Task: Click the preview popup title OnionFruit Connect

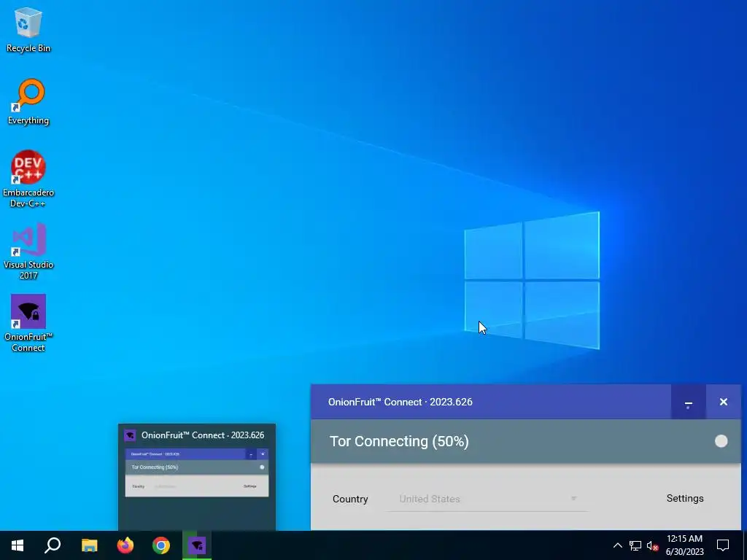Action: pos(203,435)
